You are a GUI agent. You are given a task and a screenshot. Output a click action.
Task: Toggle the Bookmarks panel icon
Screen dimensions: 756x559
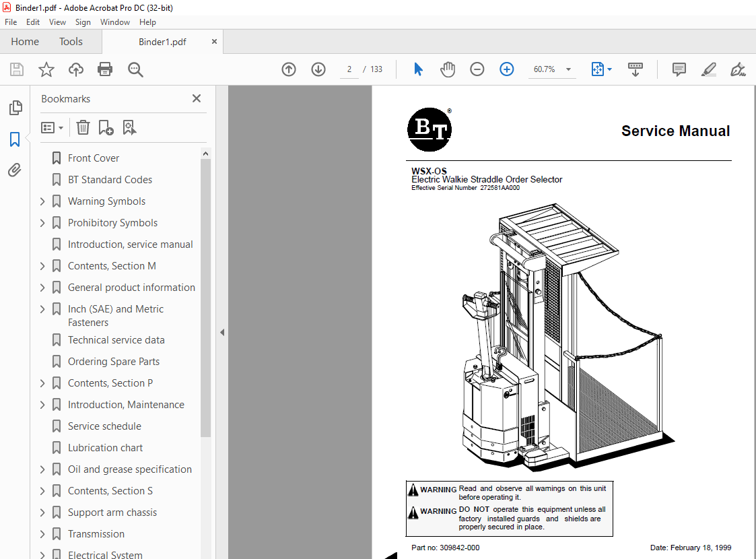pos(15,139)
